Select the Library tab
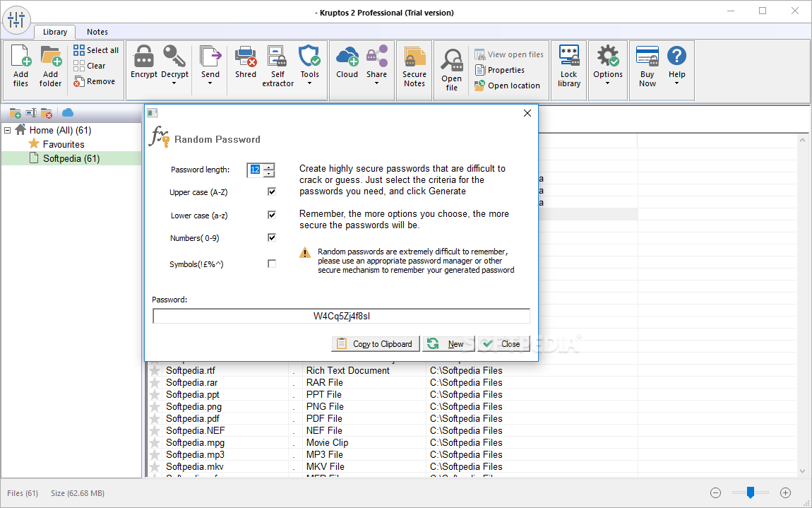Screen dimensions: 812x508 (54, 32)
